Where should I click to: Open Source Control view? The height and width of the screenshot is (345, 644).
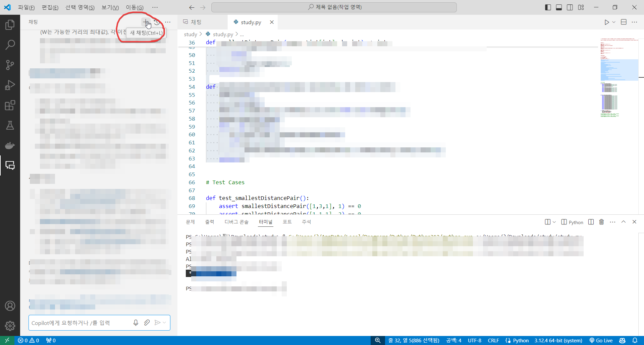pos(10,65)
